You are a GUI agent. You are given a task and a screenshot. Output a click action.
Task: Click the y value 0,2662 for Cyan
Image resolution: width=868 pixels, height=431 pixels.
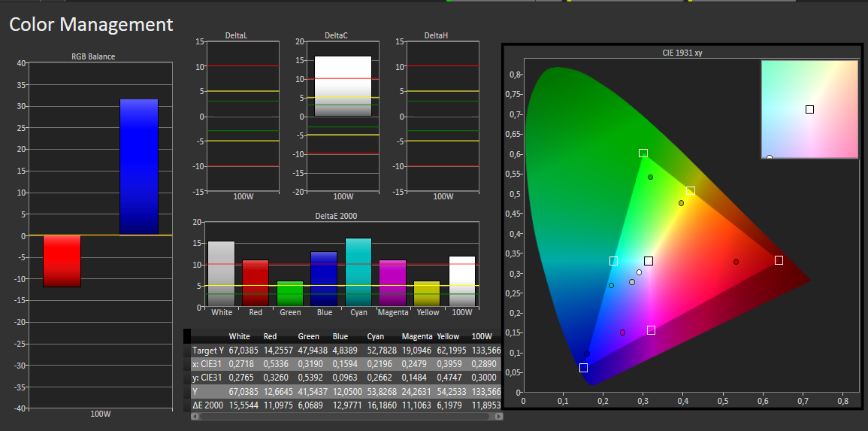point(380,378)
